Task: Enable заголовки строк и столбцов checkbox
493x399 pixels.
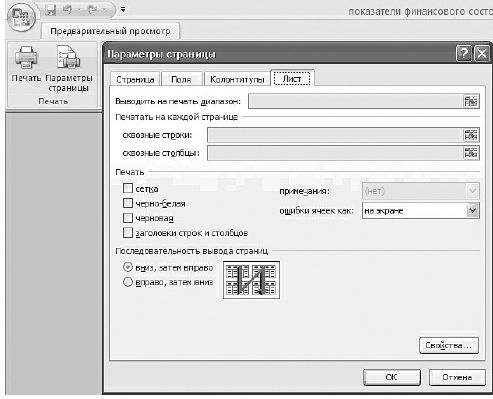Action: 128,232
